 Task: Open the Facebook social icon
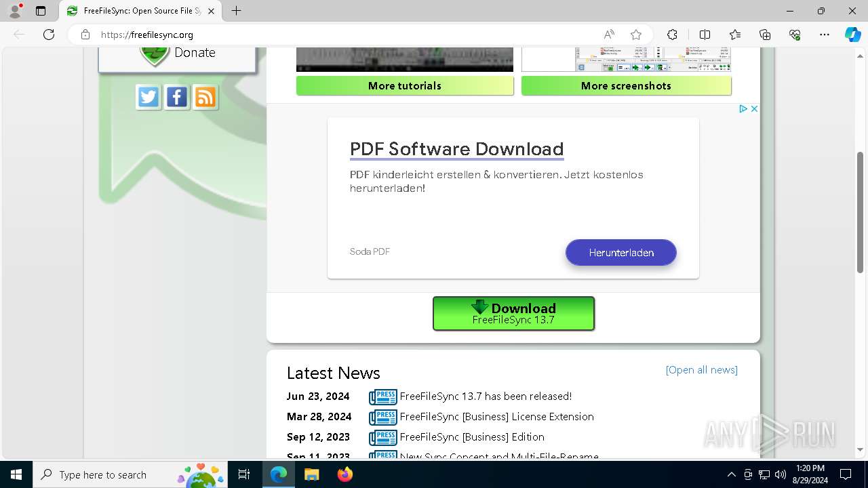pos(177,97)
